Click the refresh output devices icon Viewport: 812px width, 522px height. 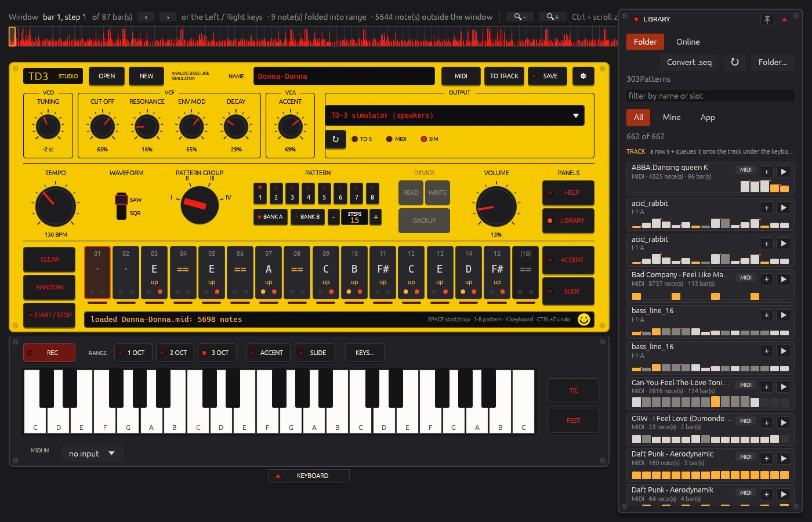(x=335, y=139)
